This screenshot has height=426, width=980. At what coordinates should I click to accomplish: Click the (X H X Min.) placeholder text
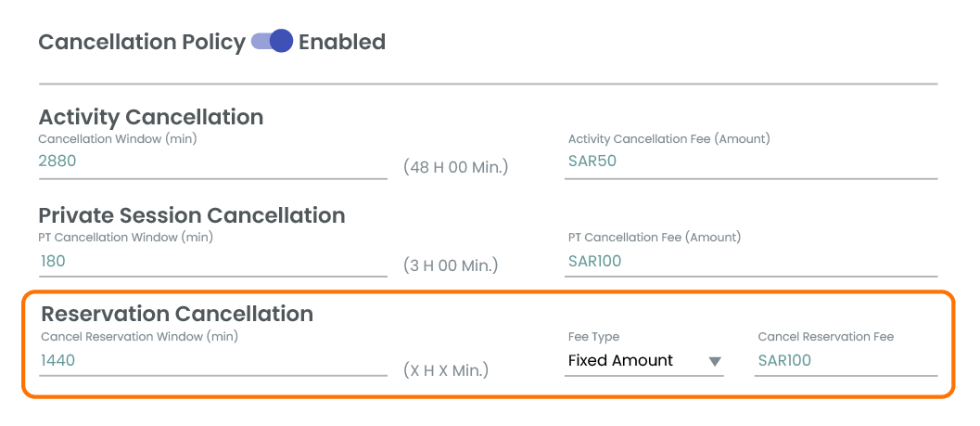(446, 369)
